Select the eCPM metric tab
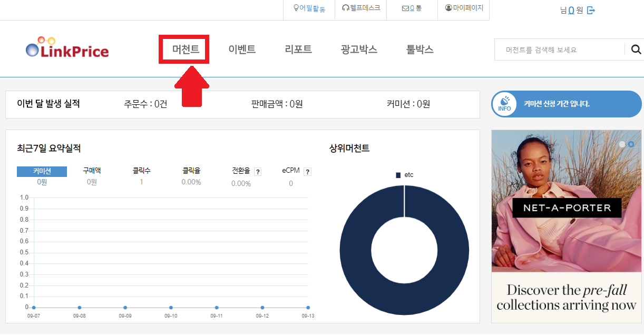The height and width of the screenshot is (336, 644). [291, 171]
